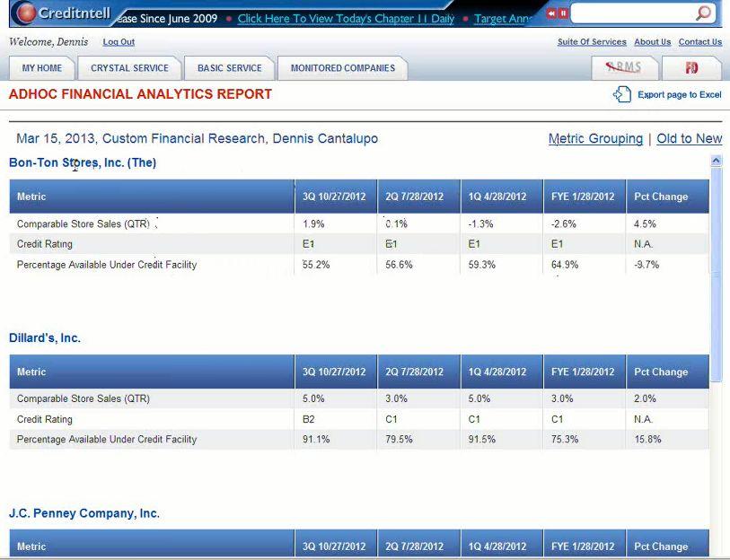Click Dillard's 2.0% Pct Change value

645,398
